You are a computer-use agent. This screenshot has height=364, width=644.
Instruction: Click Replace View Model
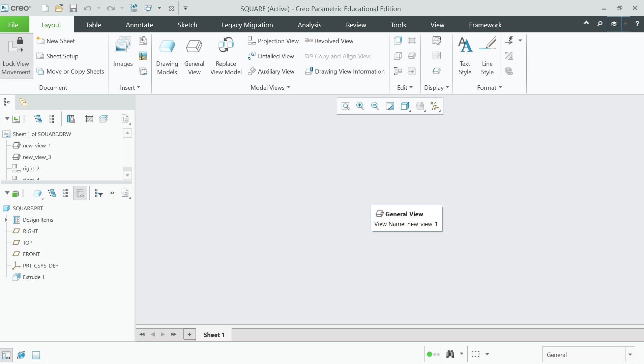click(x=226, y=57)
